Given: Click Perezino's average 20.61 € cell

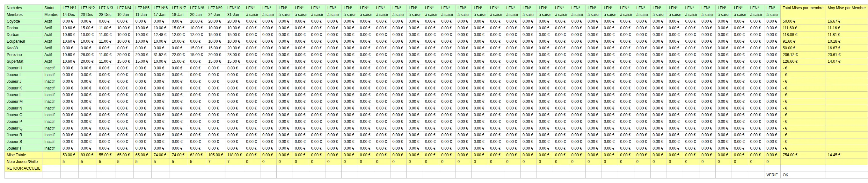Looking at the screenshot, I should click(846, 54).
